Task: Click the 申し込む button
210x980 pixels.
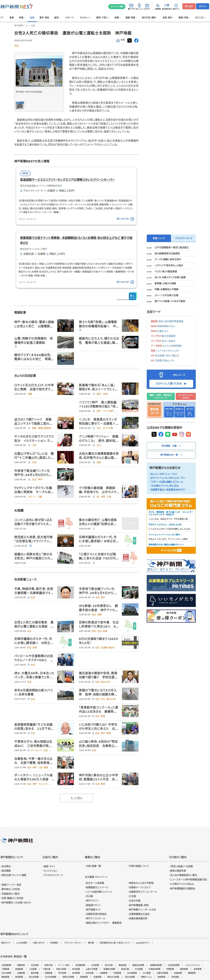Action: tap(189, 7)
